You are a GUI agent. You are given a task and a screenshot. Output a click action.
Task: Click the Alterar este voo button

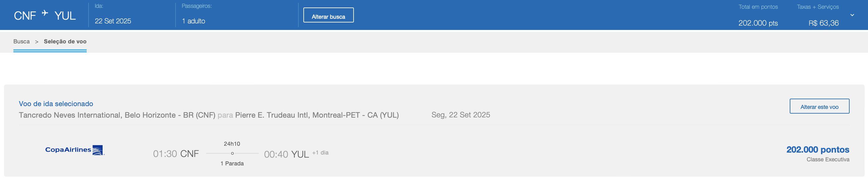click(819, 106)
